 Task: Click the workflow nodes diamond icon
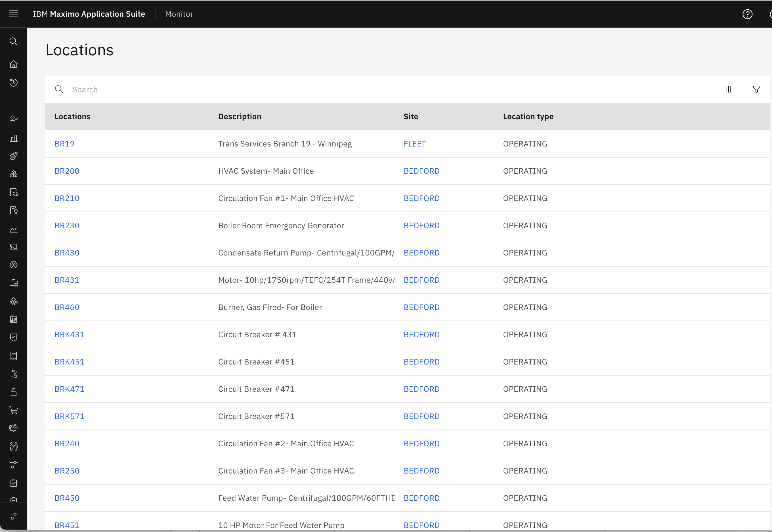tap(14, 301)
